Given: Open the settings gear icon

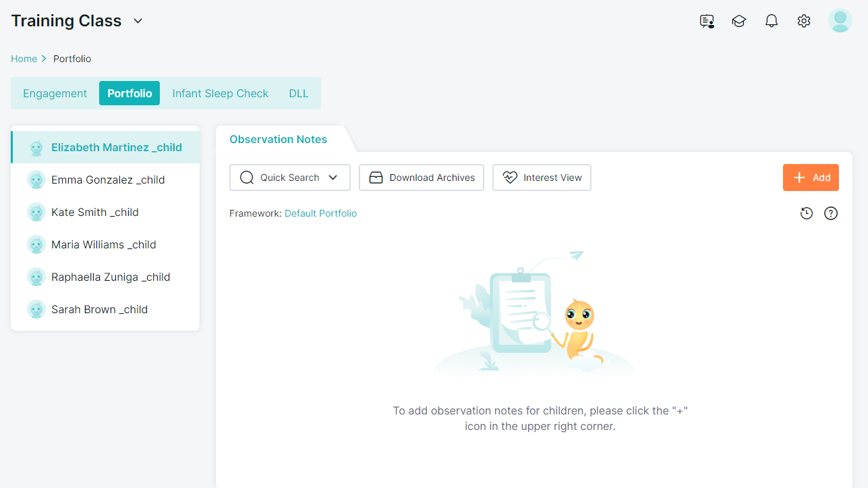Looking at the screenshot, I should click(804, 21).
